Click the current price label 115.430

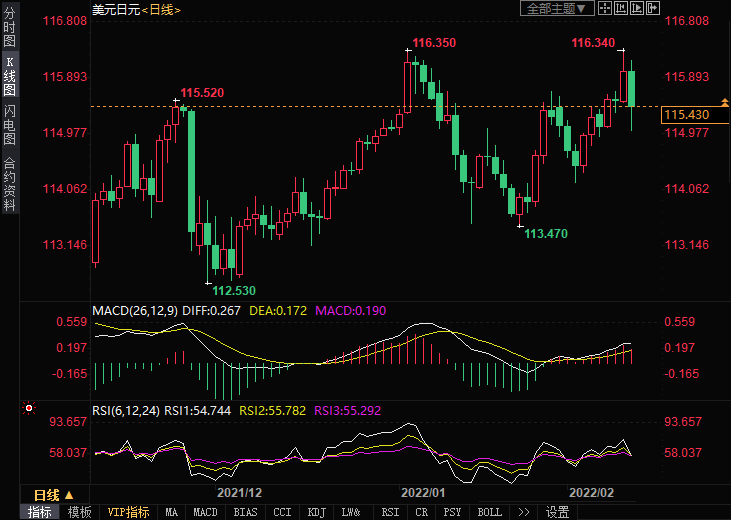point(686,116)
